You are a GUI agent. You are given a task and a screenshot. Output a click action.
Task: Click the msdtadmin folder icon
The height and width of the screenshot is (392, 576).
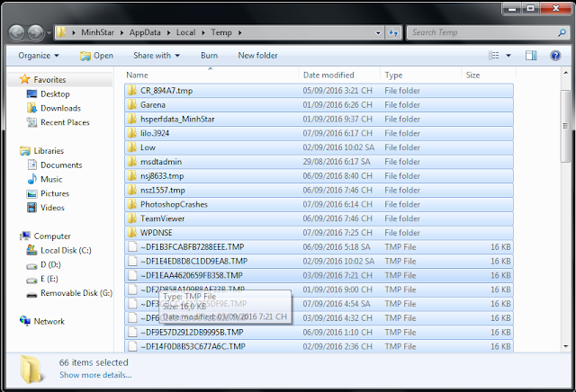(x=132, y=162)
